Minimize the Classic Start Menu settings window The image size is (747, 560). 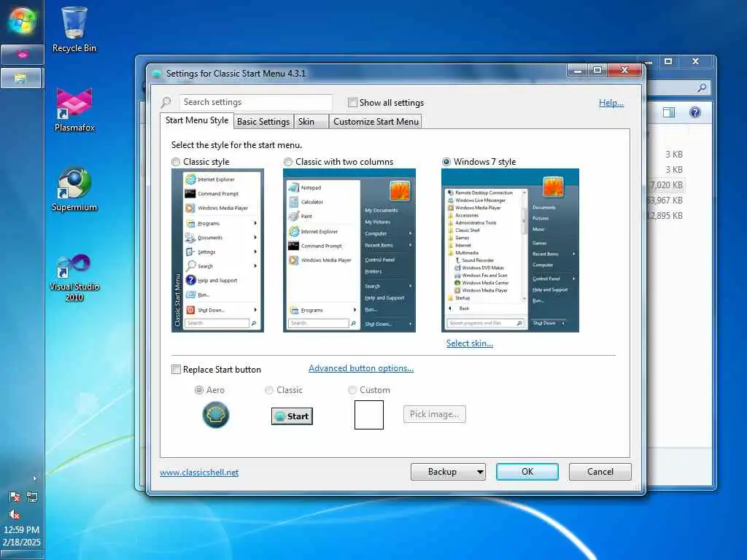[x=578, y=71]
